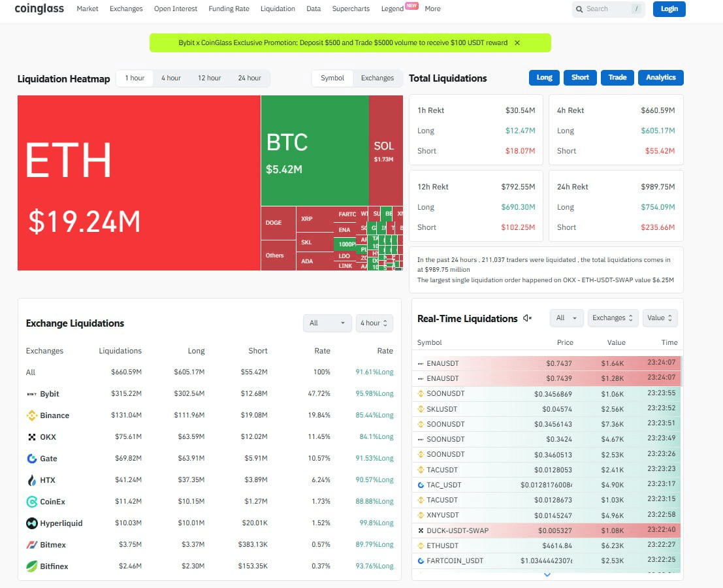Expand more real-time liquidations chevron
The height and width of the screenshot is (588, 723).
click(x=547, y=575)
